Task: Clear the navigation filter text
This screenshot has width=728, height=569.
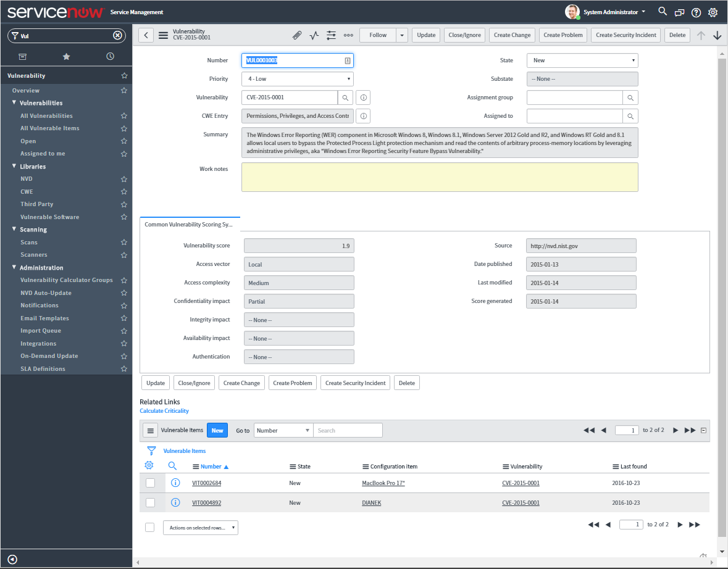Action: click(x=117, y=35)
